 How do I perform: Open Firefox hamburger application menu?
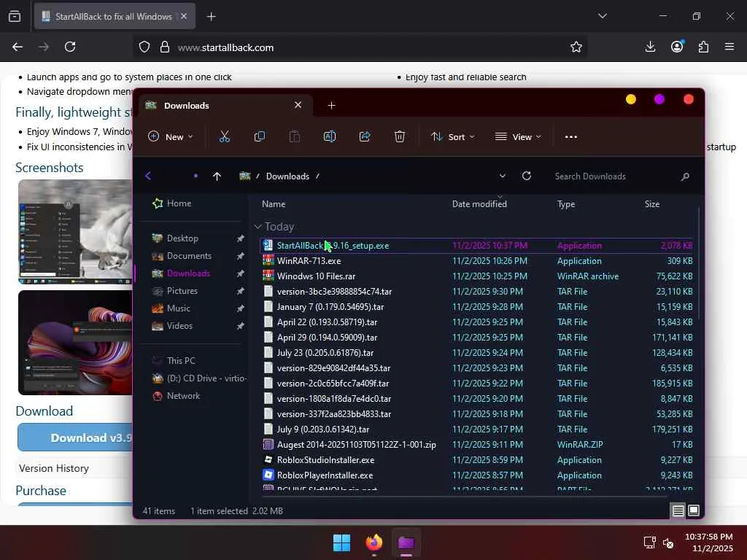click(729, 47)
